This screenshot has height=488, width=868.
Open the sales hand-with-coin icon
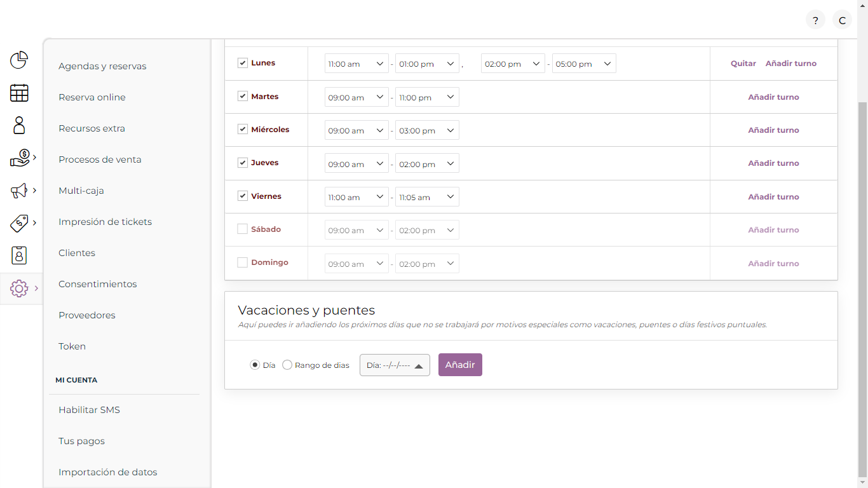coord(20,158)
